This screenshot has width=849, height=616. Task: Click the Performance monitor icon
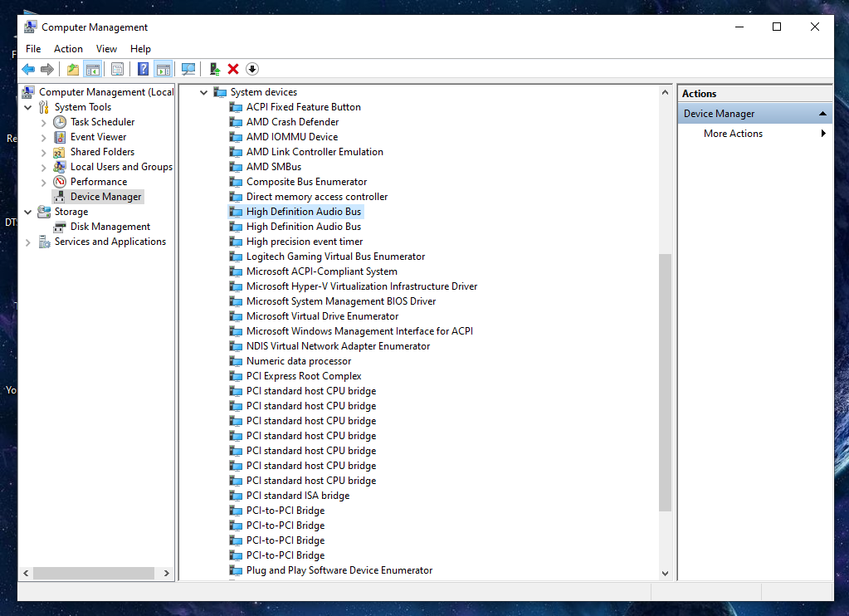click(x=60, y=182)
